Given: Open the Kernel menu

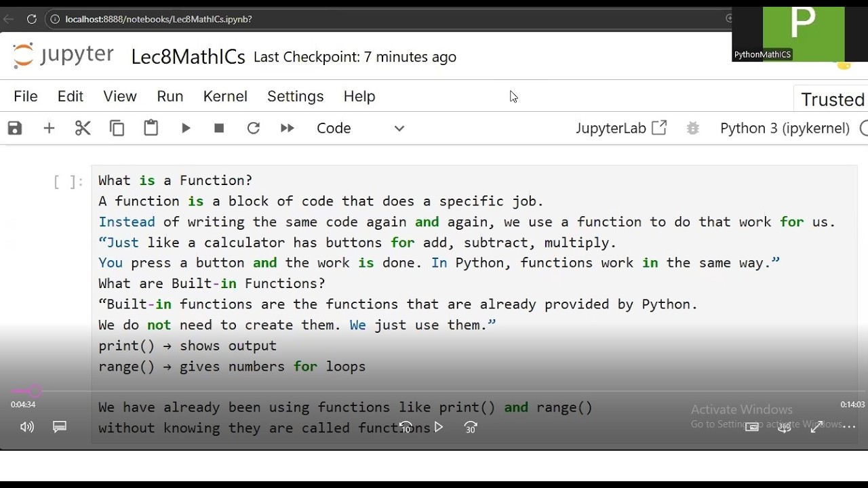Looking at the screenshot, I should pyautogui.click(x=225, y=96).
